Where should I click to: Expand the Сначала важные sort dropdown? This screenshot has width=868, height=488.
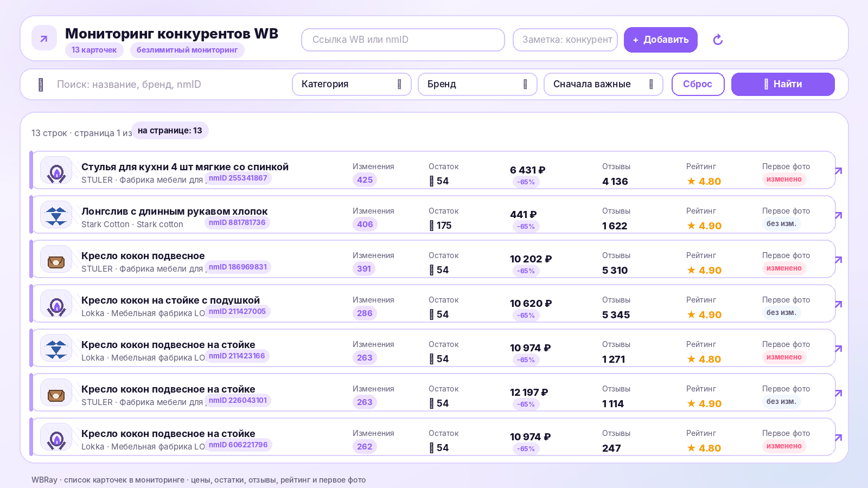[x=603, y=84]
